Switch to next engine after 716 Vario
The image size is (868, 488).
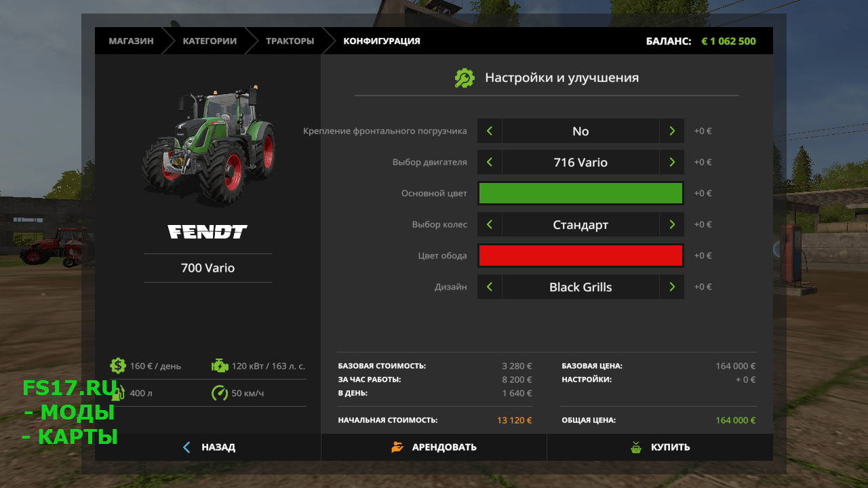pos(672,162)
